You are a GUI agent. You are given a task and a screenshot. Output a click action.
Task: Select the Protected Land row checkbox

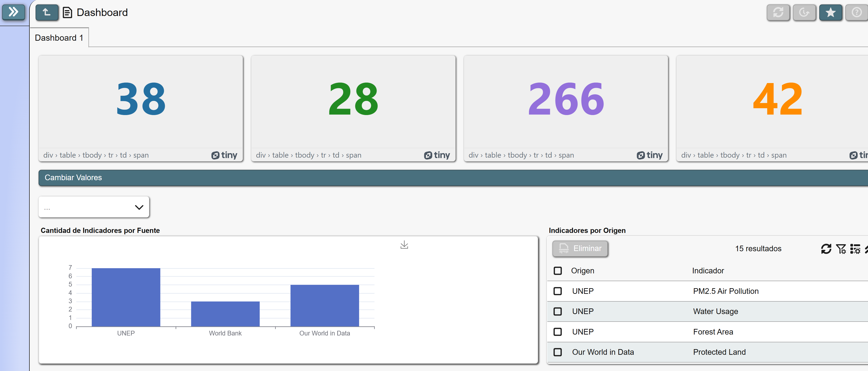[558, 352]
